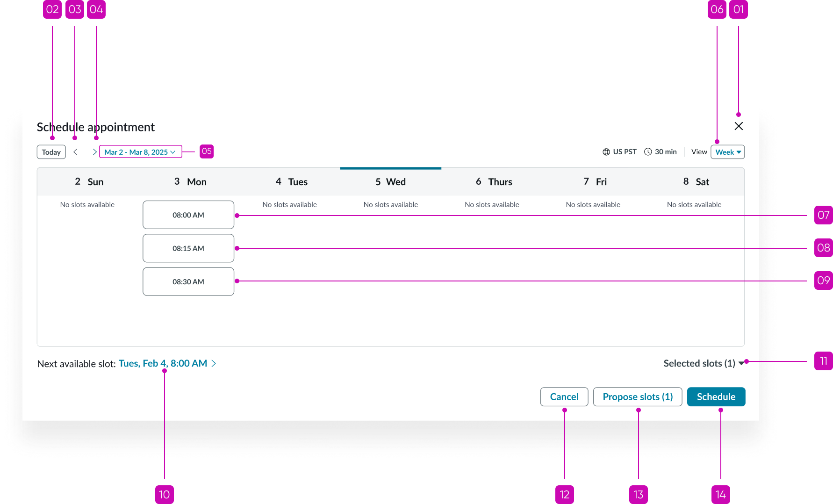Click the globe icon next to US PST
The height and width of the screenshot is (504, 833).
click(x=606, y=151)
